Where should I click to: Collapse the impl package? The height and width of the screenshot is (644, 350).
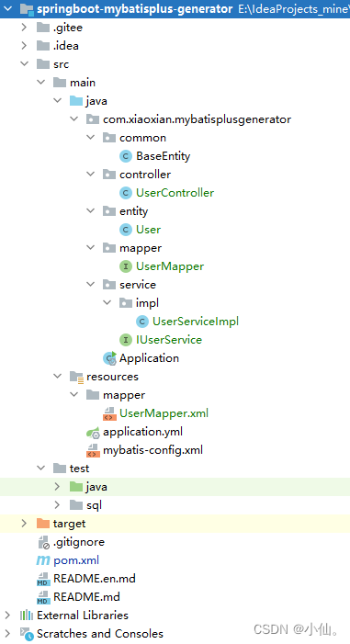(x=107, y=302)
